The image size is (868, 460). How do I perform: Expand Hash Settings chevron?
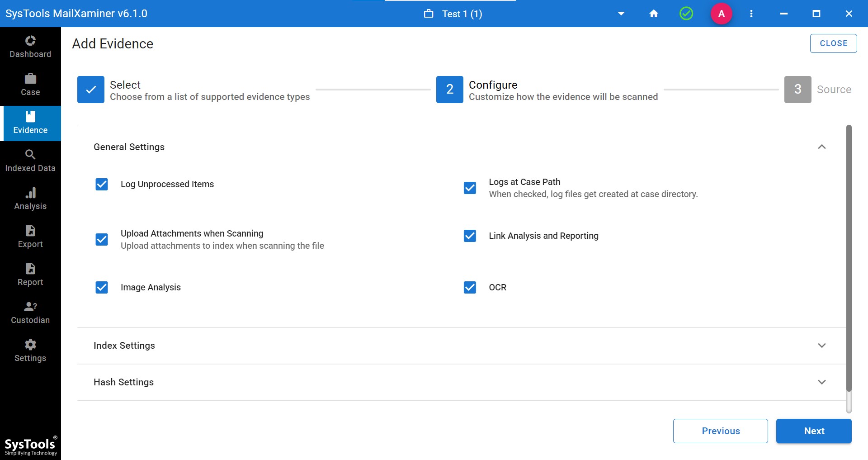(822, 382)
